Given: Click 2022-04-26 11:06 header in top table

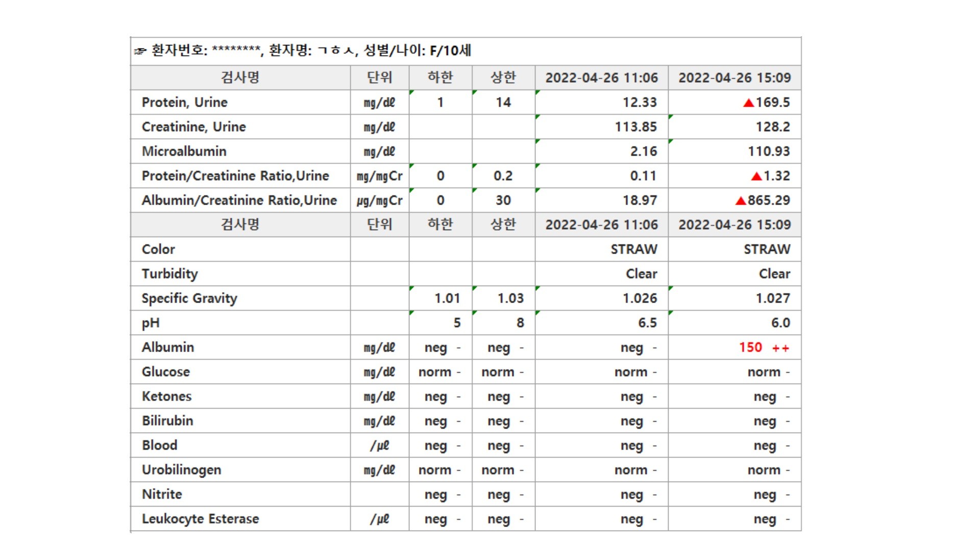Looking at the screenshot, I should point(601,78).
